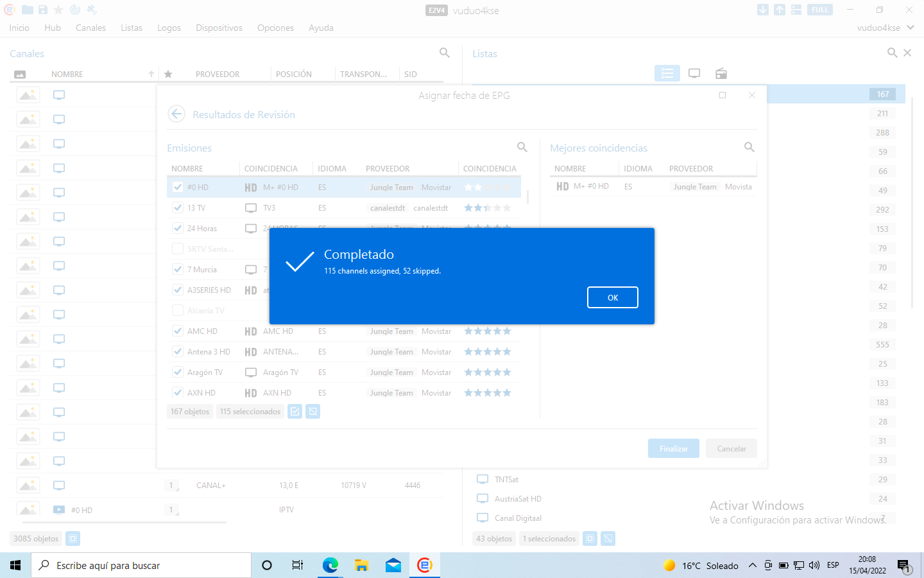Open the Windows notification center
924x578 pixels.
904,566
